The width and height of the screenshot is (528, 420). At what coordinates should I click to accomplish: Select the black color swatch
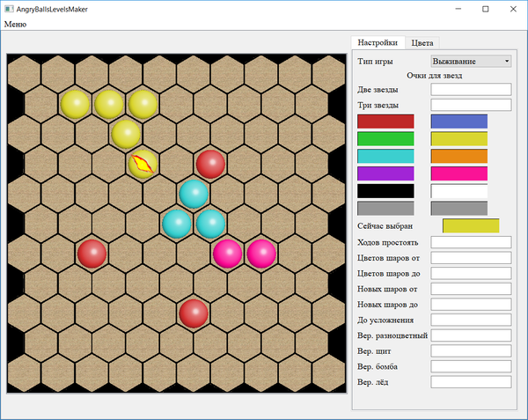385,190
